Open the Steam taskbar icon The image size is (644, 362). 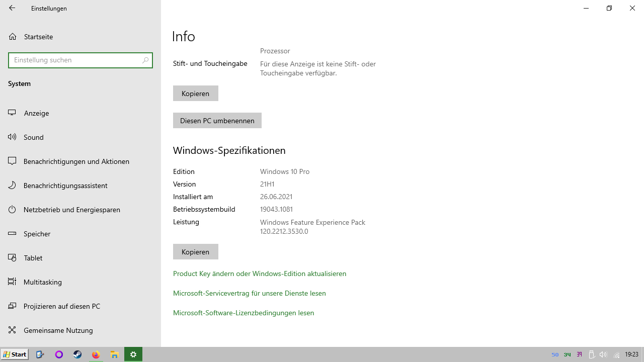pos(77,354)
